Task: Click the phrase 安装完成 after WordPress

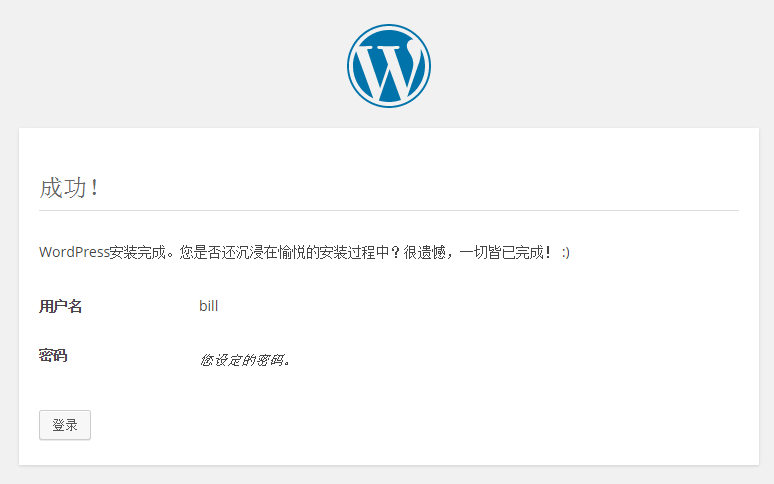Action: [x=138, y=253]
